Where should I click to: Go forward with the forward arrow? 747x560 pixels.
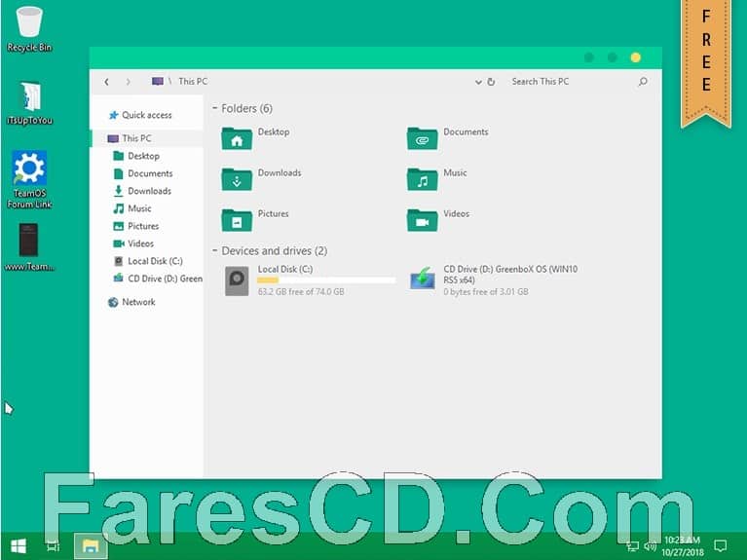tap(128, 82)
